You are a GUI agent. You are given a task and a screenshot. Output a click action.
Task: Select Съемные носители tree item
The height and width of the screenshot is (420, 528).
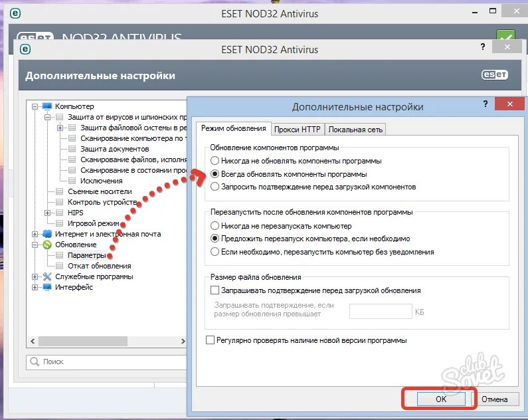pyautogui.click(x=100, y=191)
